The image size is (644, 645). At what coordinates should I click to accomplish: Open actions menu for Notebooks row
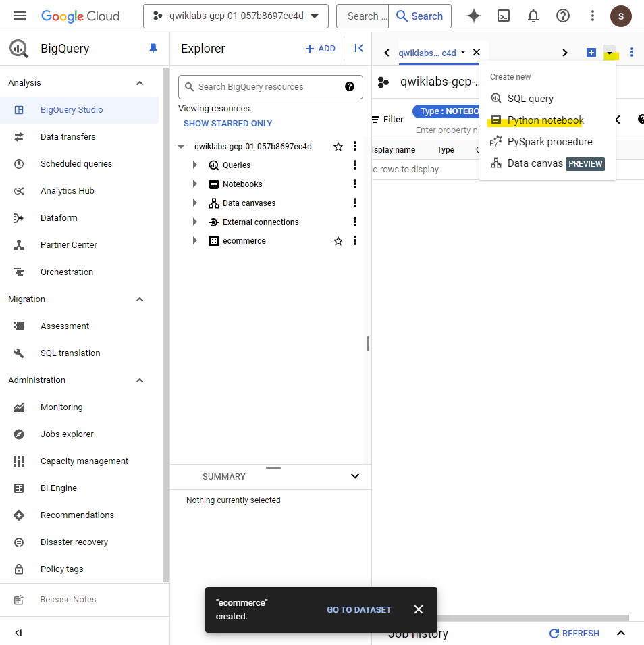coord(355,184)
